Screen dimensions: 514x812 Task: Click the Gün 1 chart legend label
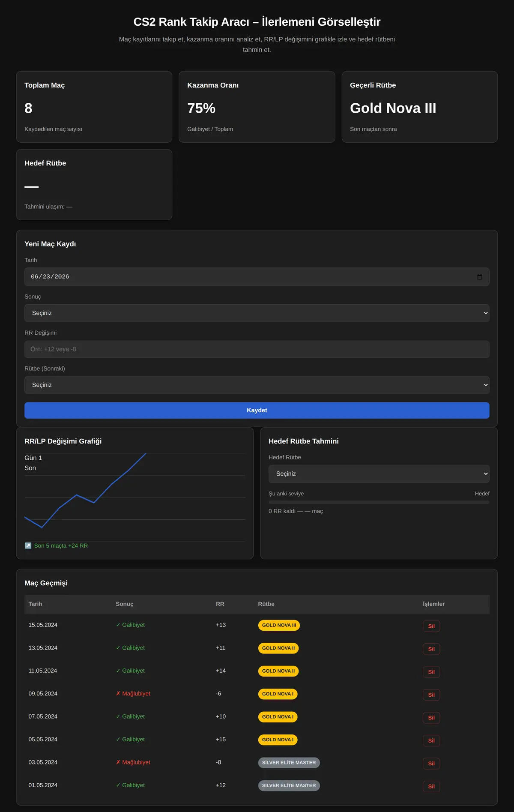33,458
